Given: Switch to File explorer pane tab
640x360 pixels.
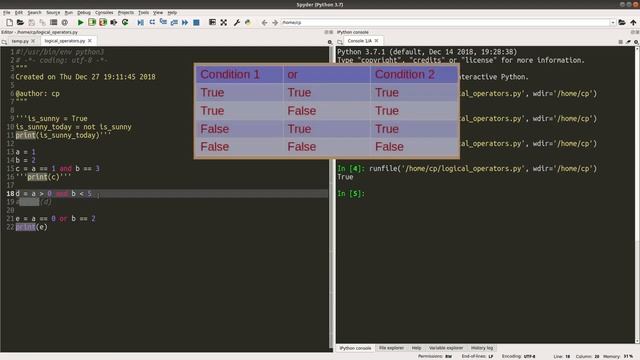Looking at the screenshot, I should point(391,348).
